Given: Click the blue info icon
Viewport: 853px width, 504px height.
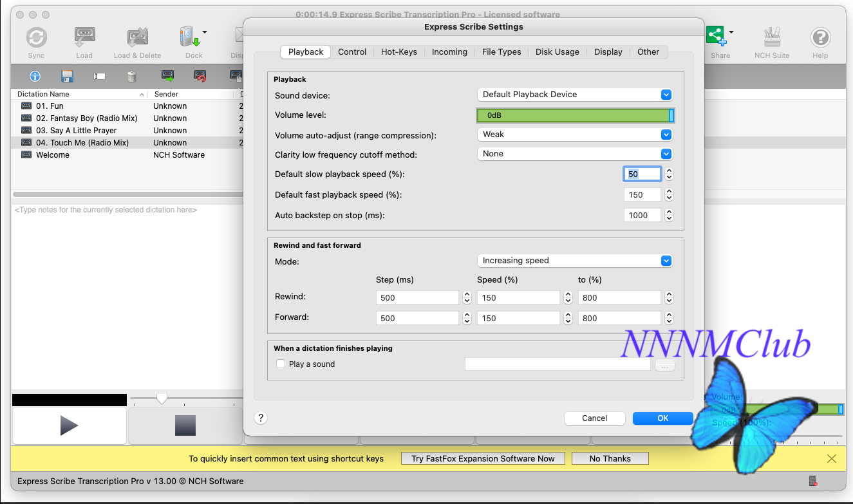Looking at the screenshot, I should [x=35, y=77].
